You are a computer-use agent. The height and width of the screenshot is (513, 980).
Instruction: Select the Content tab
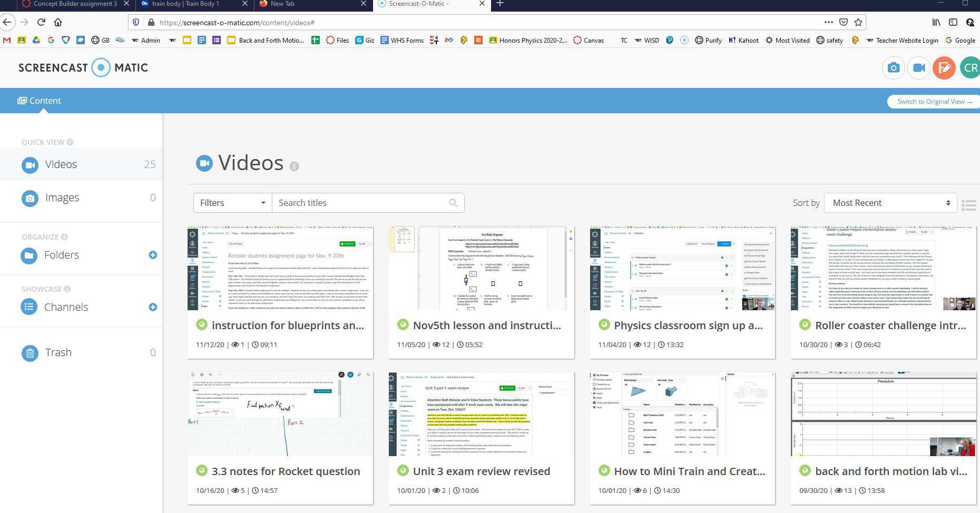point(40,101)
